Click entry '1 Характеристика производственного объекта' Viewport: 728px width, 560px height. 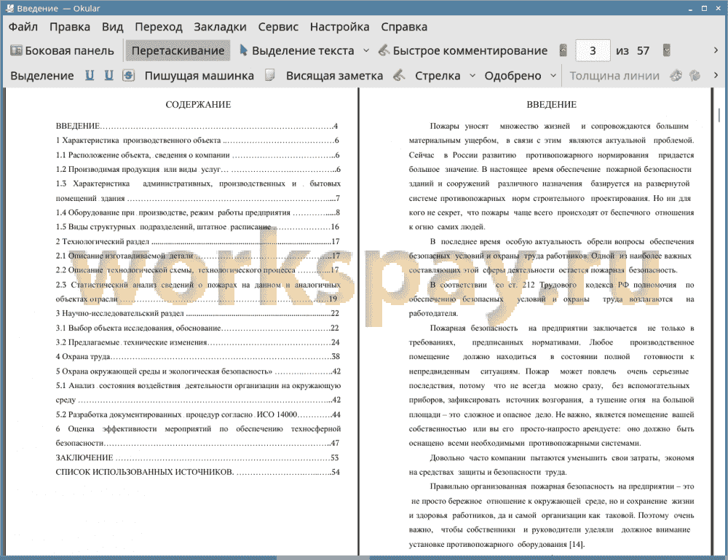(x=197, y=141)
